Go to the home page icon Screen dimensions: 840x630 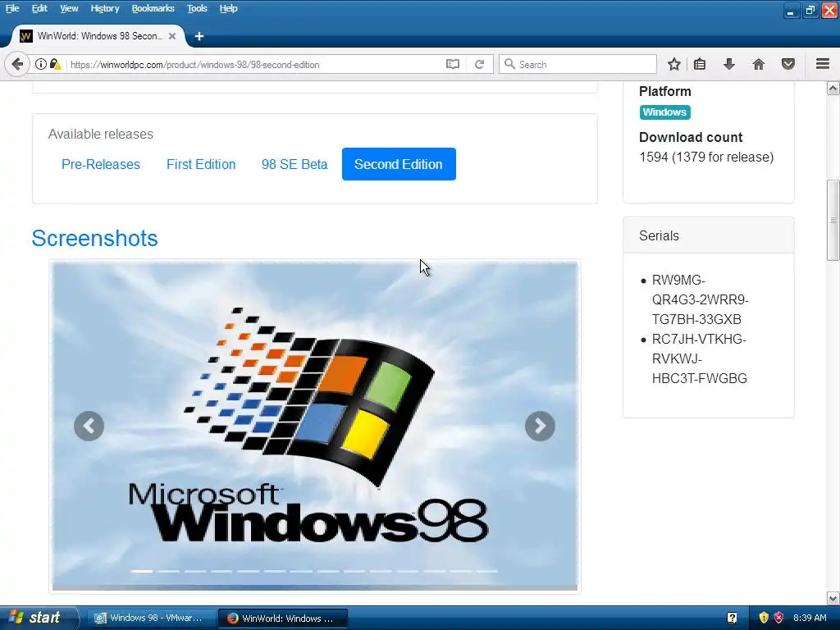pyautogui.click(x=759, y=64)
